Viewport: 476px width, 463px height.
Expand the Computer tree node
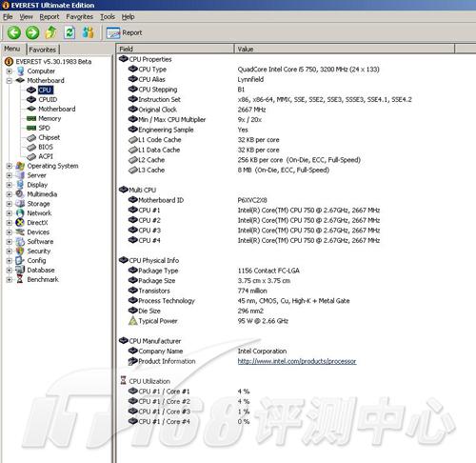point(10,71)
